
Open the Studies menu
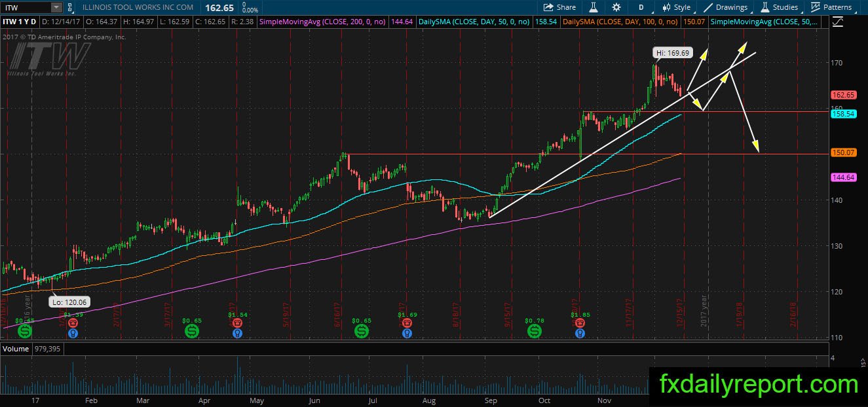[x=780, y=7]
